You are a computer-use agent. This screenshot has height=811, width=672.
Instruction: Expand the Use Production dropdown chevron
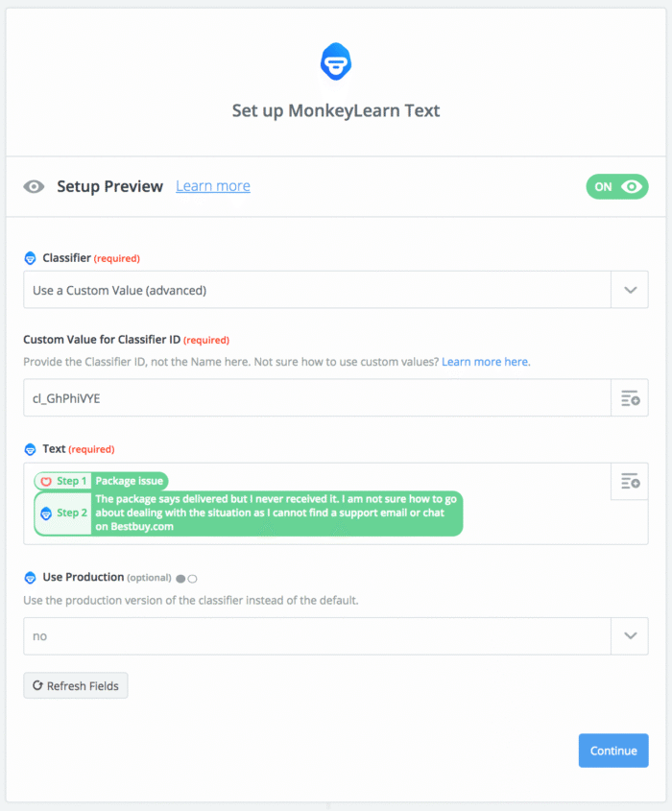[630, 635]
